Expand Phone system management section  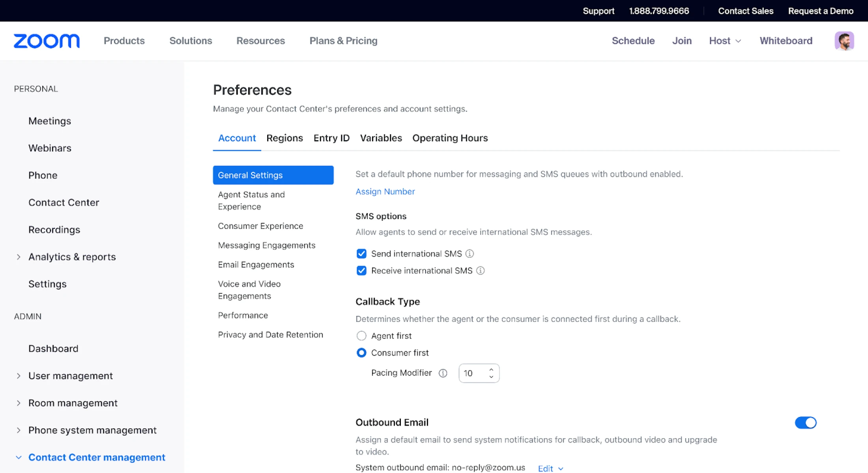19,430
